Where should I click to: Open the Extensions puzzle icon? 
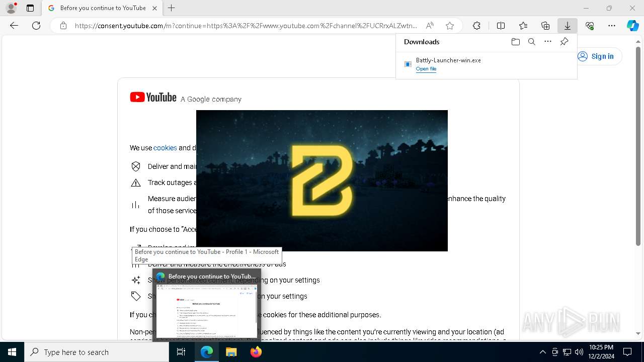point(476,26)
